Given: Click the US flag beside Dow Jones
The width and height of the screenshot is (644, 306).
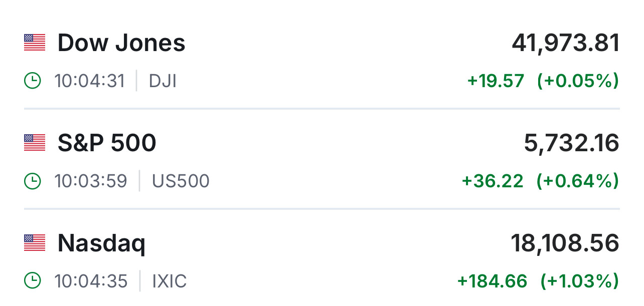Looking at the screenshot, I should [x=35, y=43].
